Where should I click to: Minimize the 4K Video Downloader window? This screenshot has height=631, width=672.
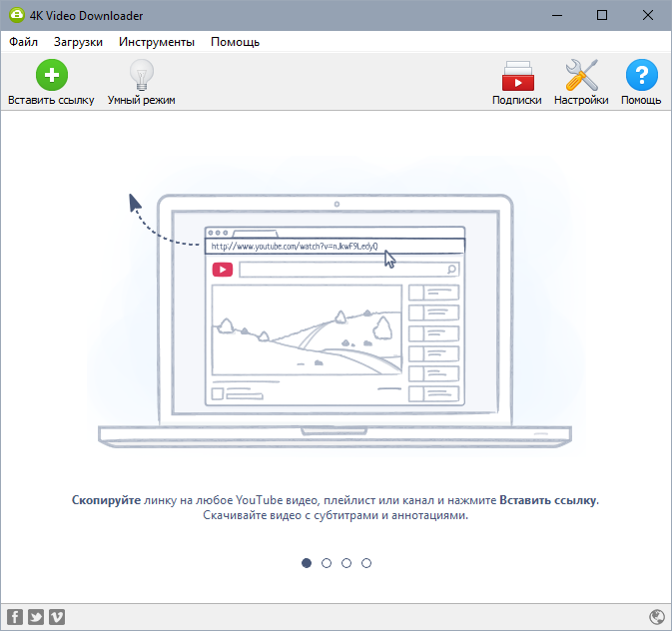(557, 15)
